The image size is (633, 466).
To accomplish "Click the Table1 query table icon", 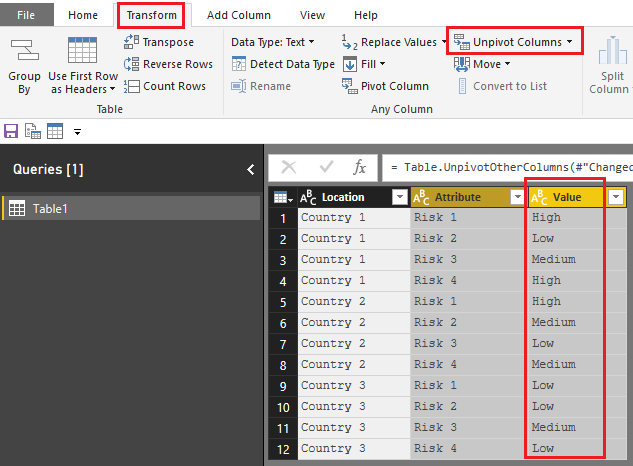I will 17,208.
